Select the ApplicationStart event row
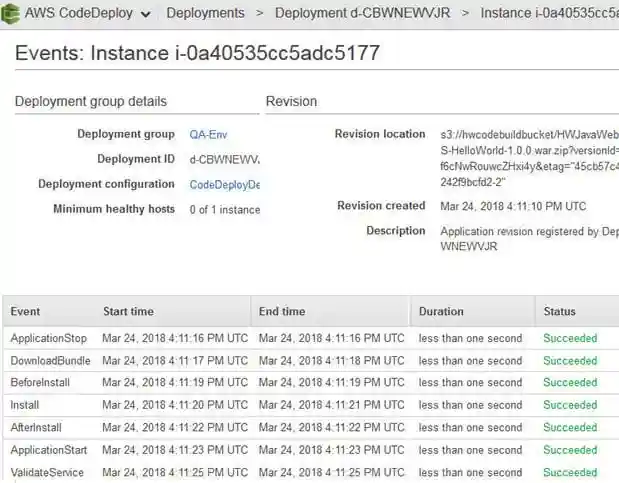The width and height of the screenshot is (619, 483). coord(311,450)
